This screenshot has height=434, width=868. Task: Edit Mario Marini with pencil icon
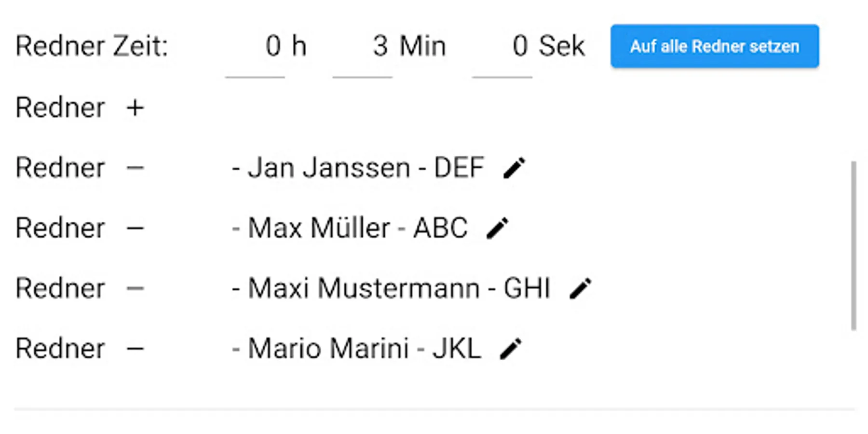tap(511, 349)
